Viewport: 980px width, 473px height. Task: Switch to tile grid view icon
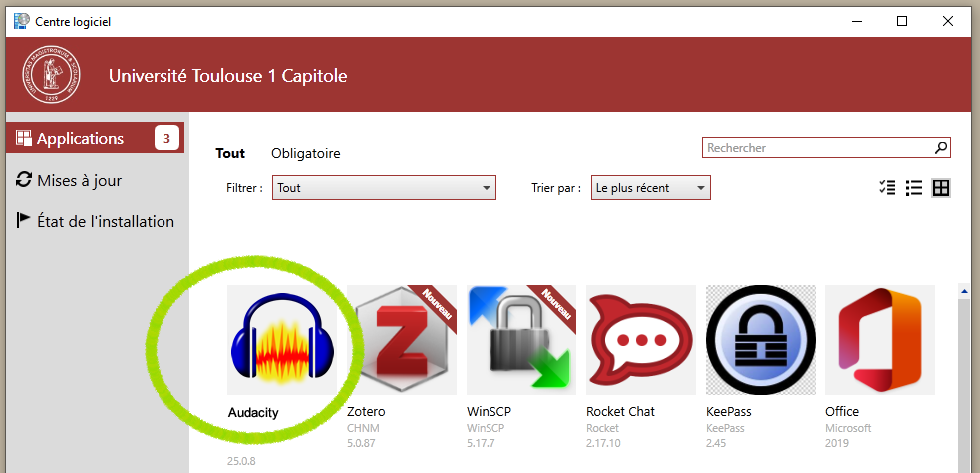click(x=941, y=187)
